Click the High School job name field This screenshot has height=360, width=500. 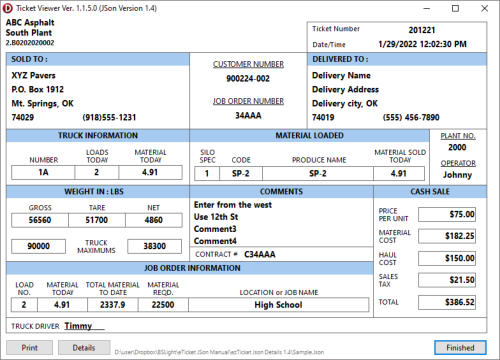tap(278, 305)
